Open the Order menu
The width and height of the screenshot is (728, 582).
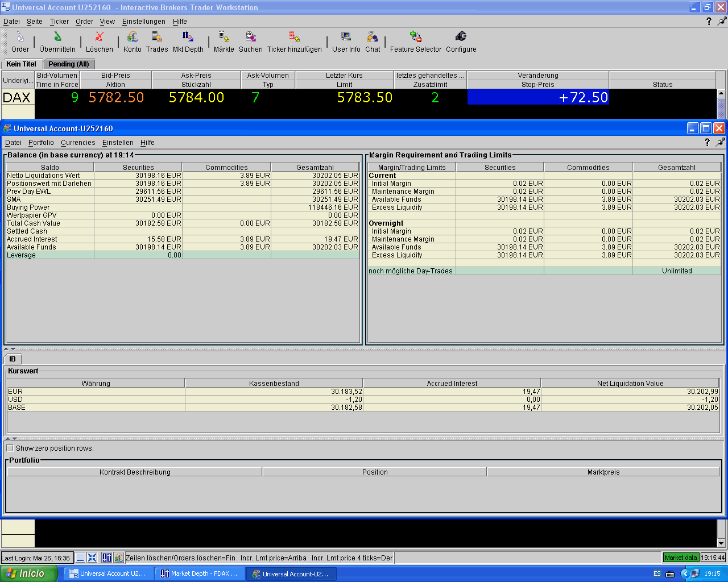(84, 22)
